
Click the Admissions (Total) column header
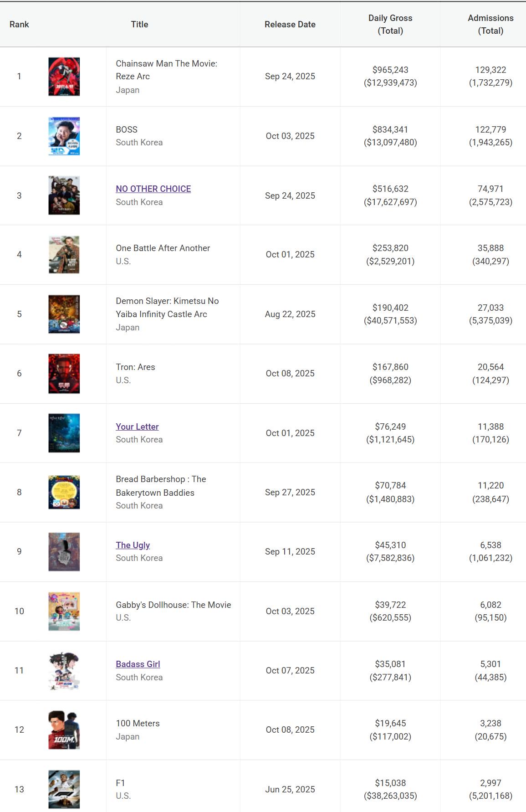(490, 24)
